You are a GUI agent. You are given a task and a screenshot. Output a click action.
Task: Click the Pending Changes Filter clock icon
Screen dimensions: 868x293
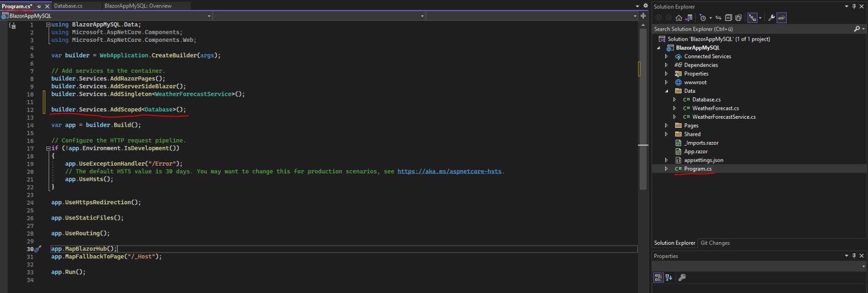(x=702, y=18)
